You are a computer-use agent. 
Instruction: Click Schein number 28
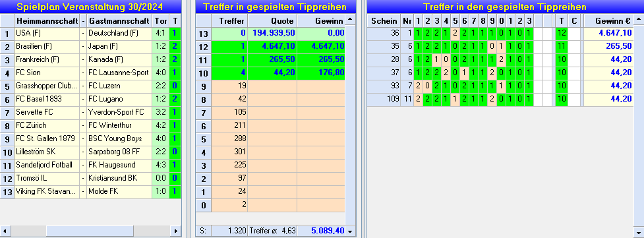pos(384,59)
